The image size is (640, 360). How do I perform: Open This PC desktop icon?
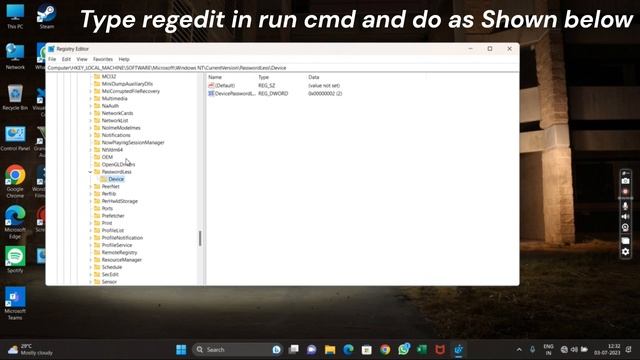click(15, 16)
